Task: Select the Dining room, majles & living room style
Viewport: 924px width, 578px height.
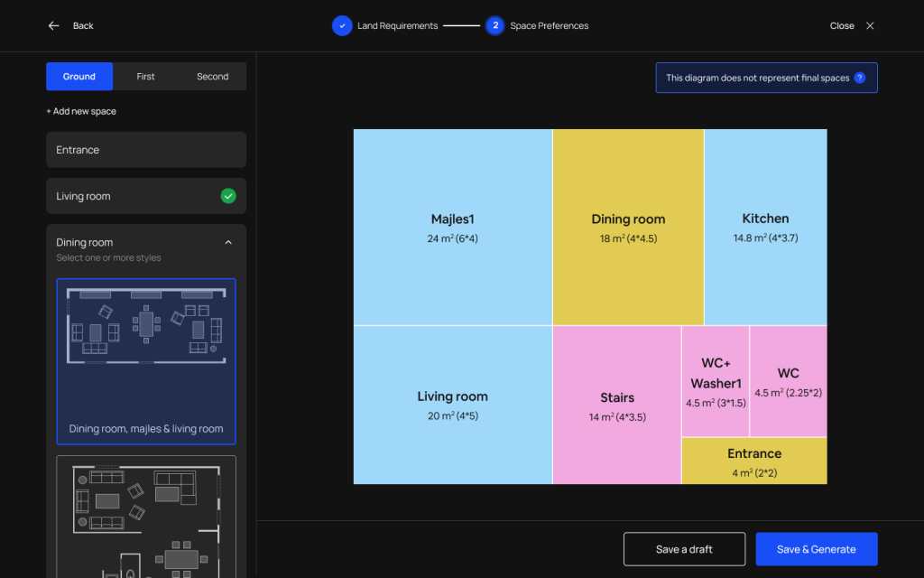Action: 146,361
